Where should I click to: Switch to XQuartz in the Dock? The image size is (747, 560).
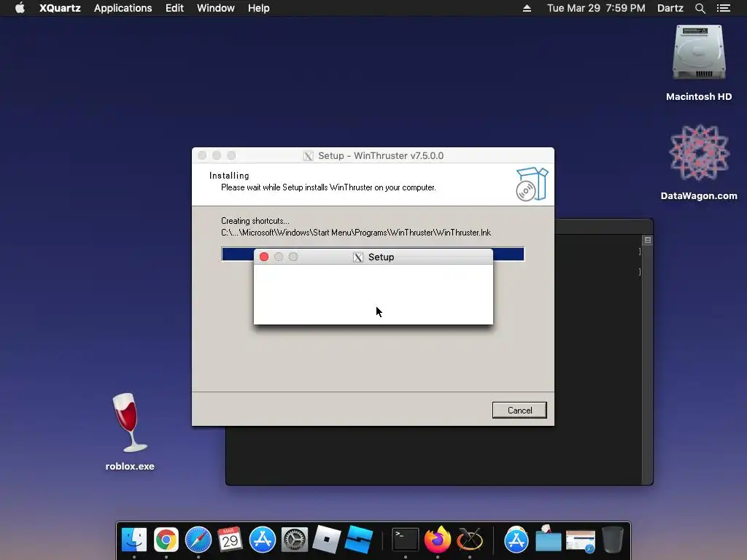[470, 540]
